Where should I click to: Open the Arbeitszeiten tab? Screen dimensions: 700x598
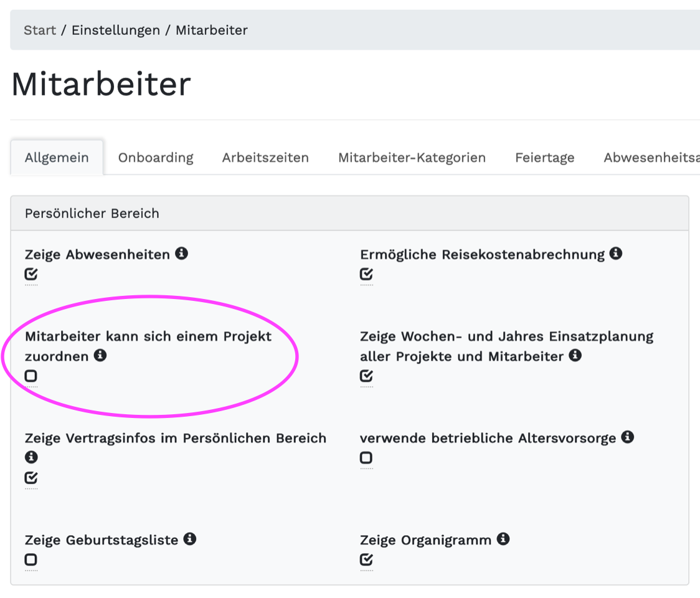pos(265,158)
